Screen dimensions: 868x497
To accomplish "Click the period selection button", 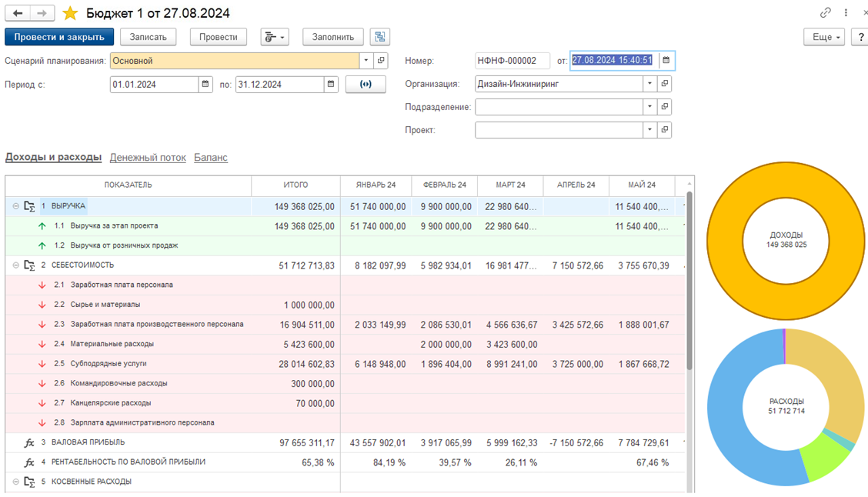I will pos(366,85).
